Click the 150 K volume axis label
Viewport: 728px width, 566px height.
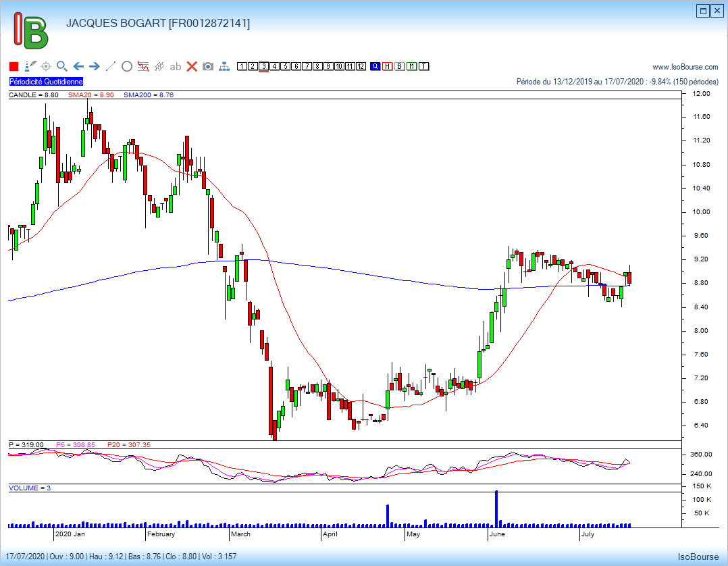702,486
